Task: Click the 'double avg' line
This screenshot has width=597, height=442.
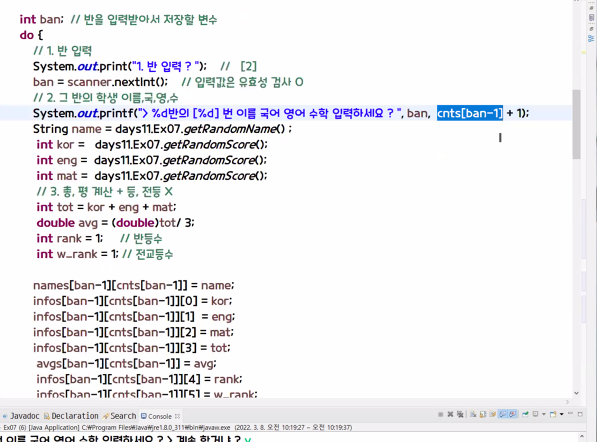Action: (115, 222)
